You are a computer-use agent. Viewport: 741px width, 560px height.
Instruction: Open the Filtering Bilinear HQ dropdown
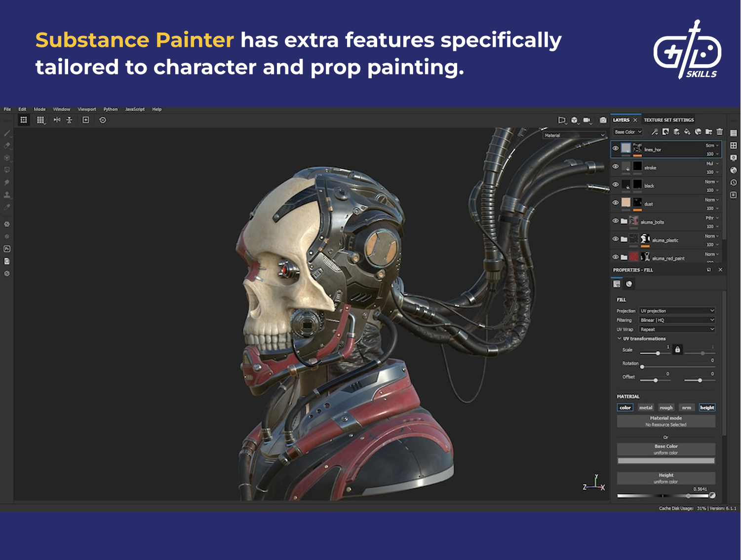click(x=677, y=320)
